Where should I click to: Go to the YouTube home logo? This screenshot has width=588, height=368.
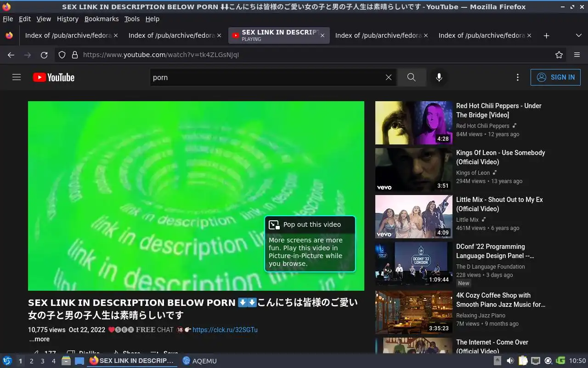(x=54, y=77)
